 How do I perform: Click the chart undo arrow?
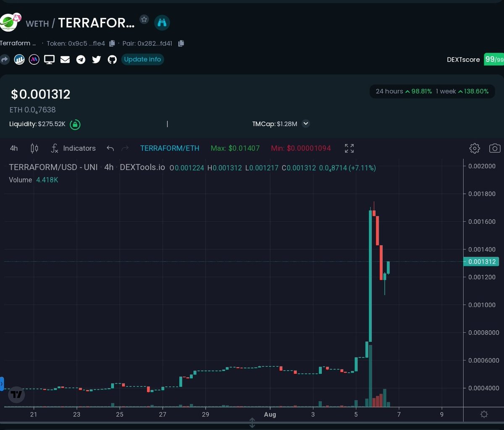tap(110, 148)
